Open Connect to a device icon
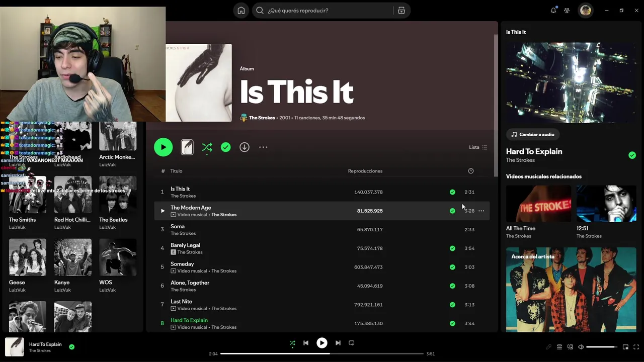Screen dimensions: 644x362 [x=570, y=347]
